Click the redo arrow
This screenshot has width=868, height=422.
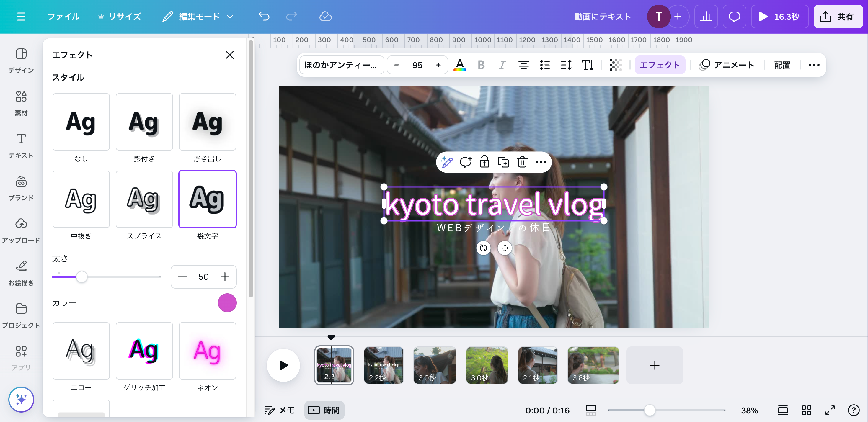291,17
